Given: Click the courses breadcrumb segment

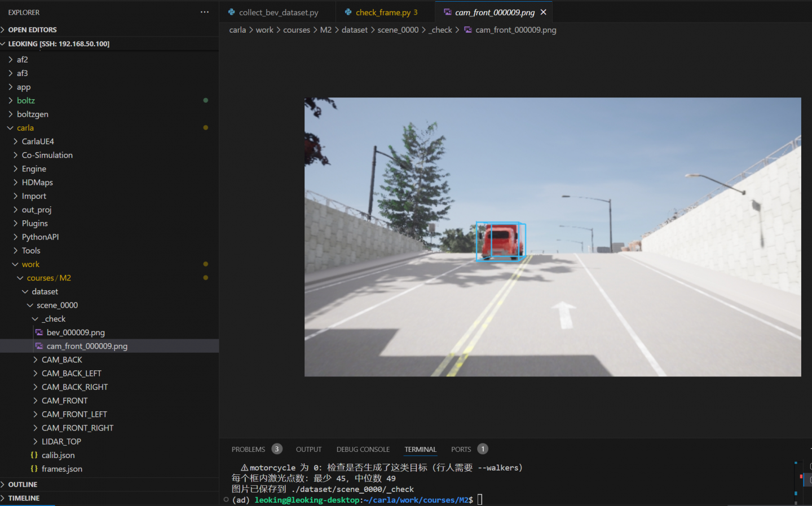Looking at the screenshot, I should click(x=297, y=30).
